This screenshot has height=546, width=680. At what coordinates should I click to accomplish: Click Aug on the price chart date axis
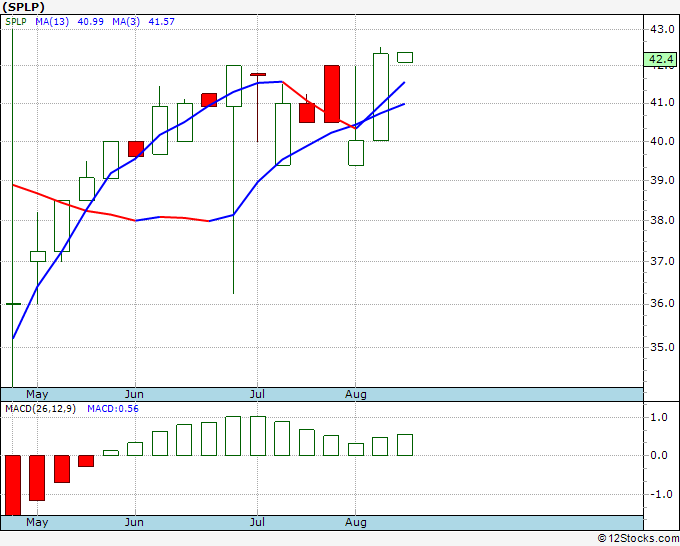[356, 394]
